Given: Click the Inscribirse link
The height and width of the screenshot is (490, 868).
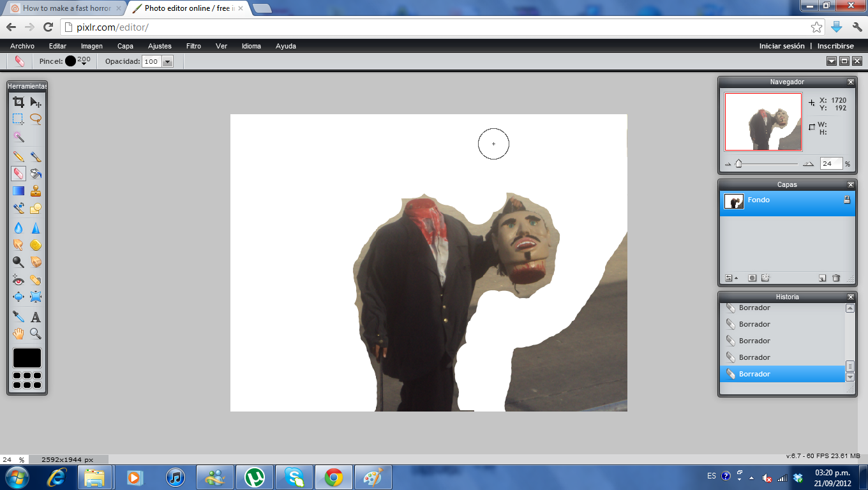Looking at the screenshot, I should click(x=835, y=46).
